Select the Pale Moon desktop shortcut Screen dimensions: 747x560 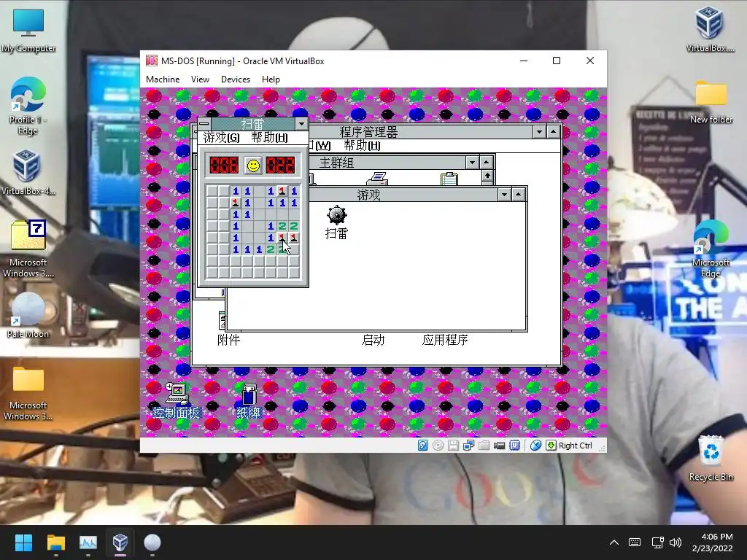tap(28, 315)
